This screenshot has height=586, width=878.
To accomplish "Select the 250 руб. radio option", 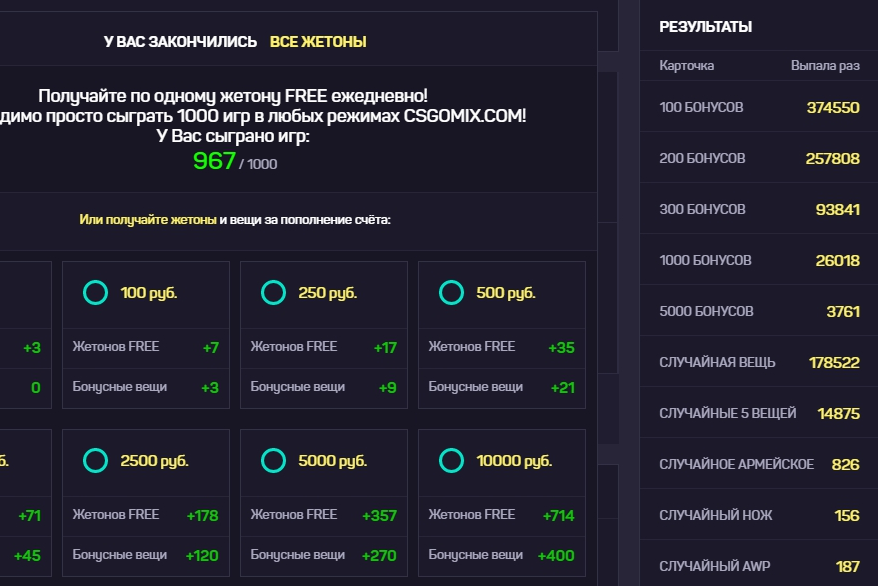I will 273,293.
